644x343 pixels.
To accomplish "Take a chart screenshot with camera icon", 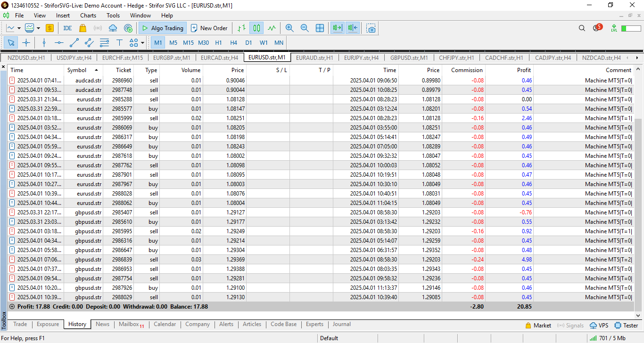I will (372, 28).
